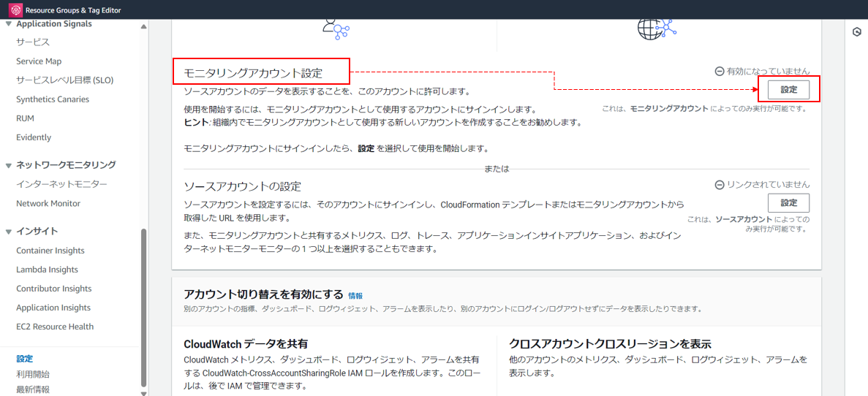
Task: Collapse the Application Signals section
Action: [x=8, y=24]
